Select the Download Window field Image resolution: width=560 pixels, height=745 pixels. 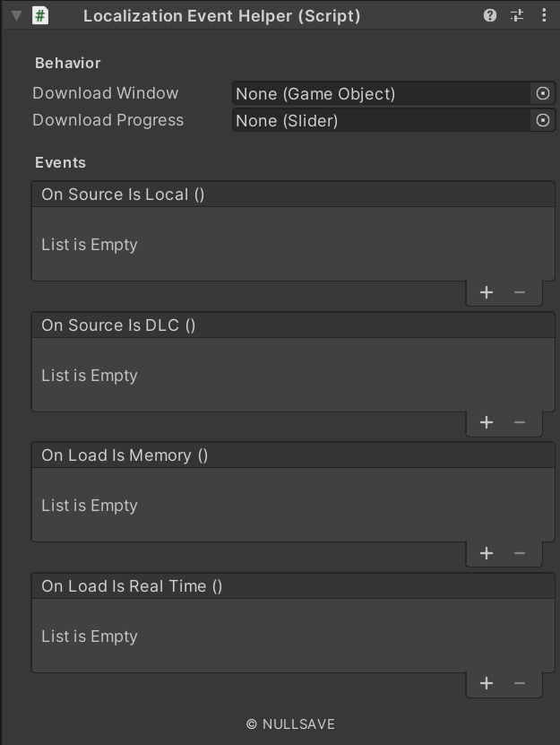click(376, 93)
